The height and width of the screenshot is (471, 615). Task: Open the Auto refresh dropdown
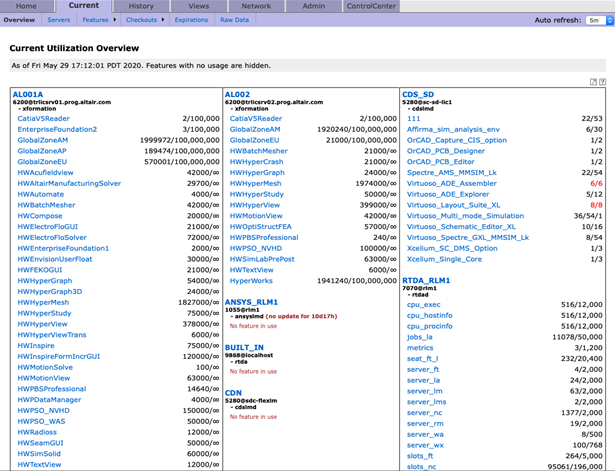[595, 20]
